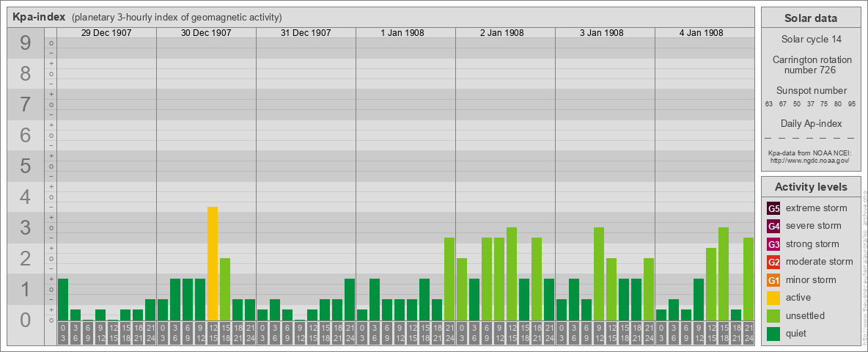Select the dark green quiet legend swatch
The image size is (868, 352).
tap(773, 333)
